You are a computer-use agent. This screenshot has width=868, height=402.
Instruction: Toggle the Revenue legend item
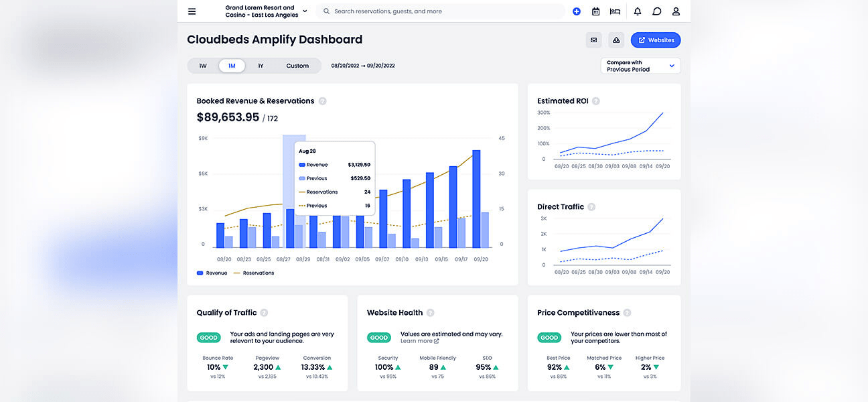point(212,273)
